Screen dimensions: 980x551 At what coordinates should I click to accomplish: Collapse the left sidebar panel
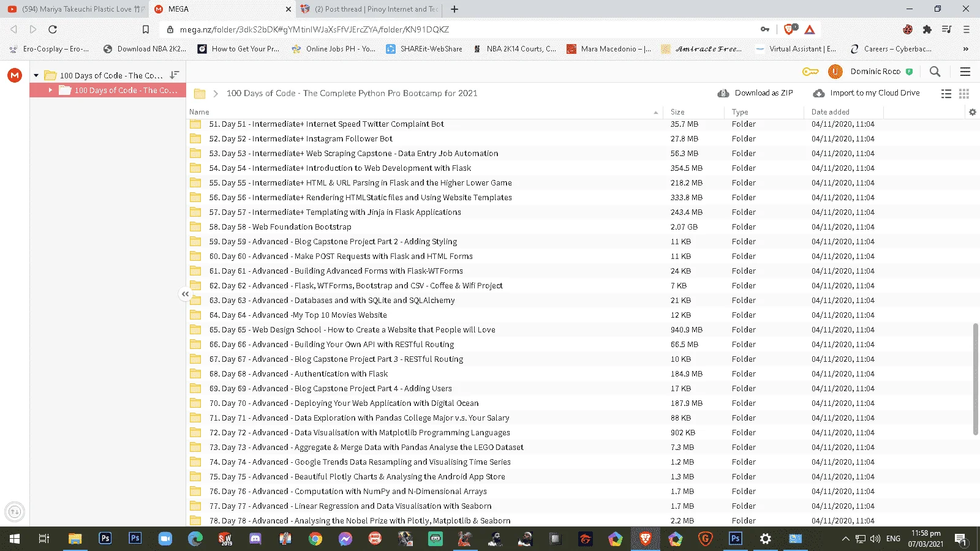185,294
